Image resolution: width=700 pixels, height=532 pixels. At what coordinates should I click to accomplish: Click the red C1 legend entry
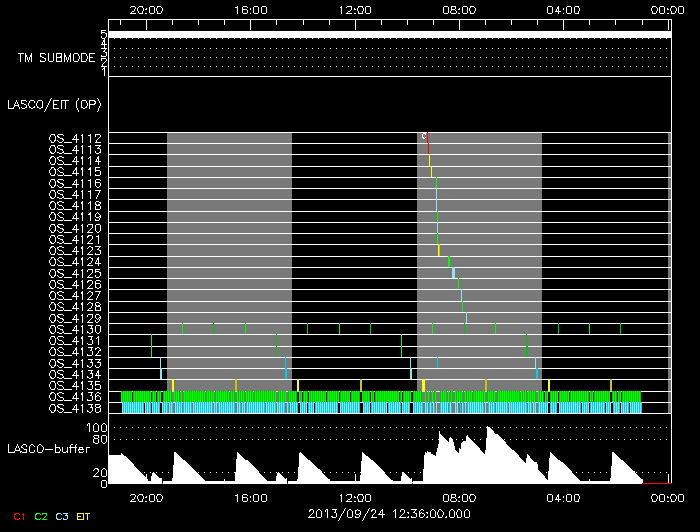click(18, 516)
